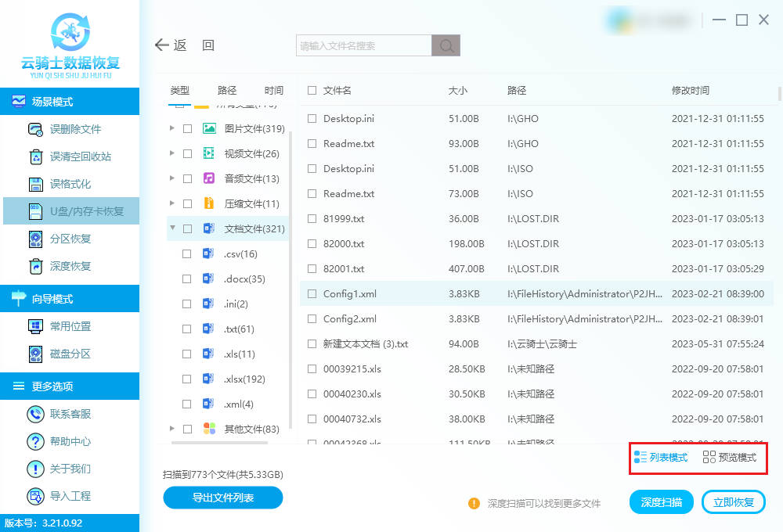This screenshot has width=783, height=532.
Task: Click the 立即恢复 button
Action: click(734, 502)
